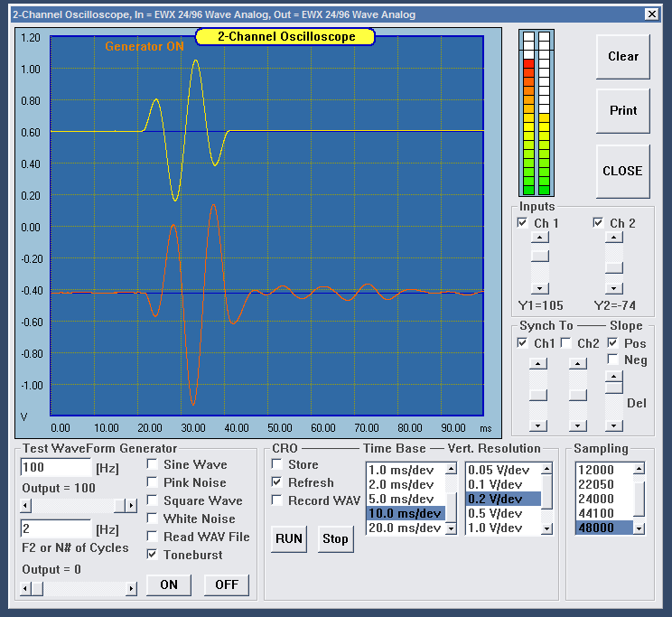Select 0.1 V/dev vertical resolution
Viewport: 672px width, 617px height.
coord(504,484)
